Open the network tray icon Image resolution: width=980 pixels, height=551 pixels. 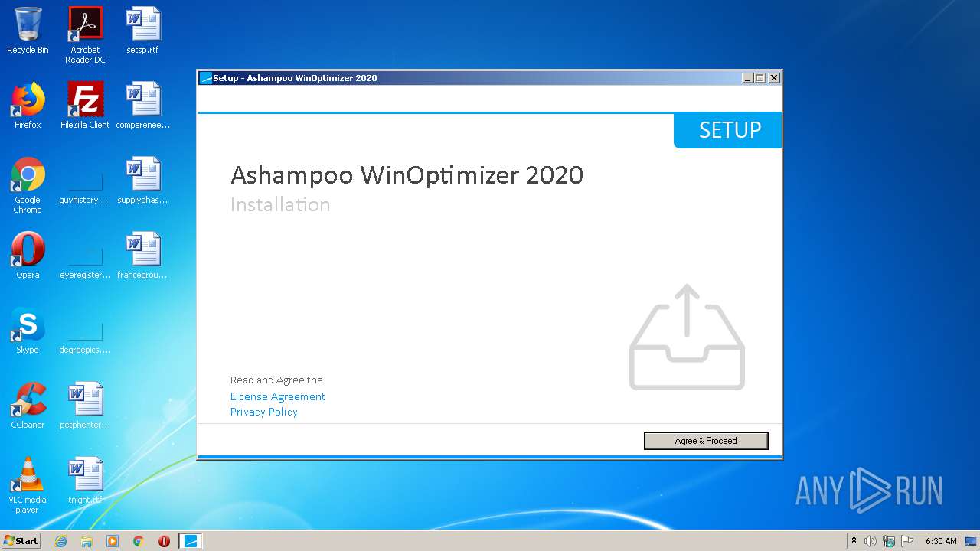click(x=889, y=541)
